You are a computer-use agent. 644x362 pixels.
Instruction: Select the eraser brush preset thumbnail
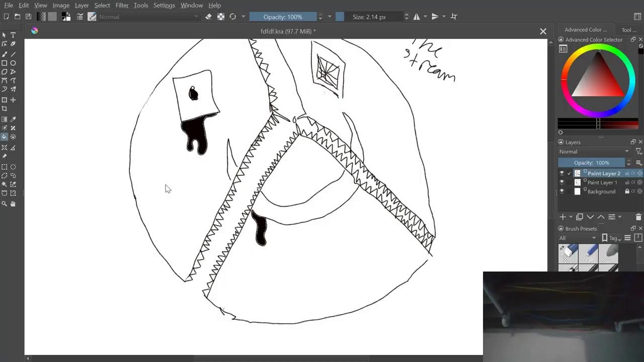pyautogui.click(x=568, y=253)
